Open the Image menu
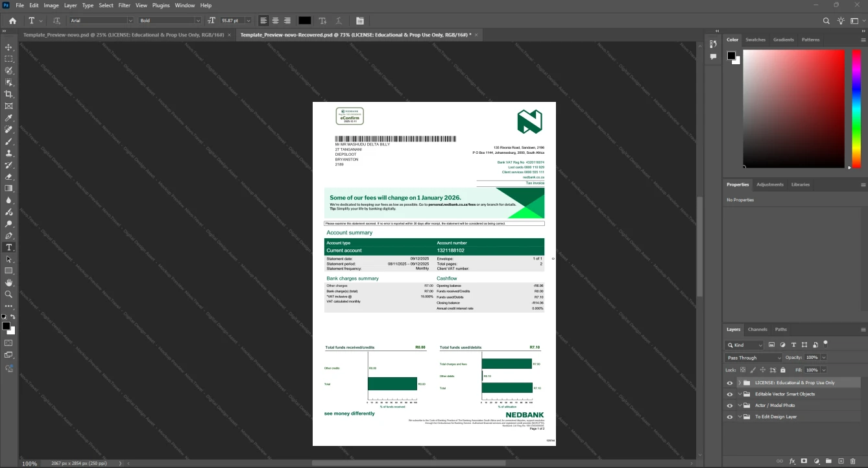This screenshot has width=868, height=468. 51,5
